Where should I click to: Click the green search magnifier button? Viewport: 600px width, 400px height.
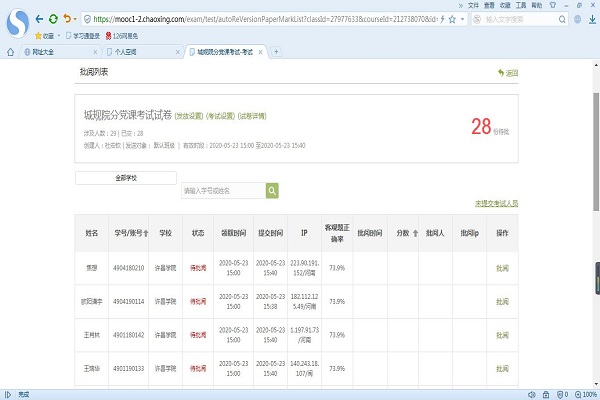(x=271, y=190)
